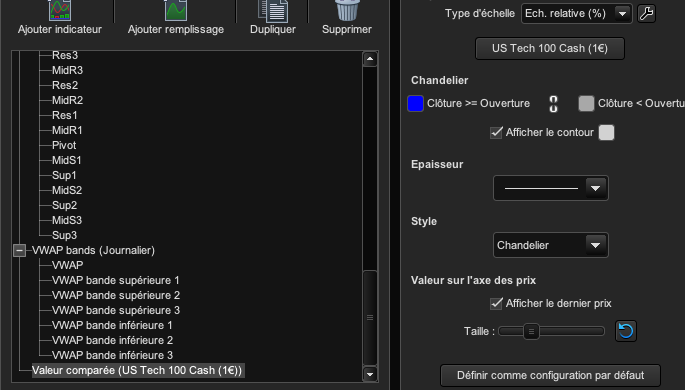Select Sup1 in the tree

[x=64, y=176]
